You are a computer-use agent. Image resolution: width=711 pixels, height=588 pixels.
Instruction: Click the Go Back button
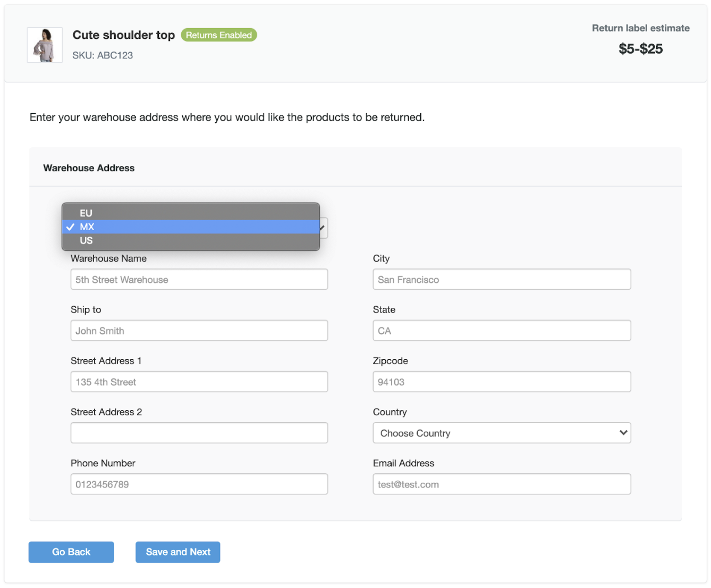(71, 552)
